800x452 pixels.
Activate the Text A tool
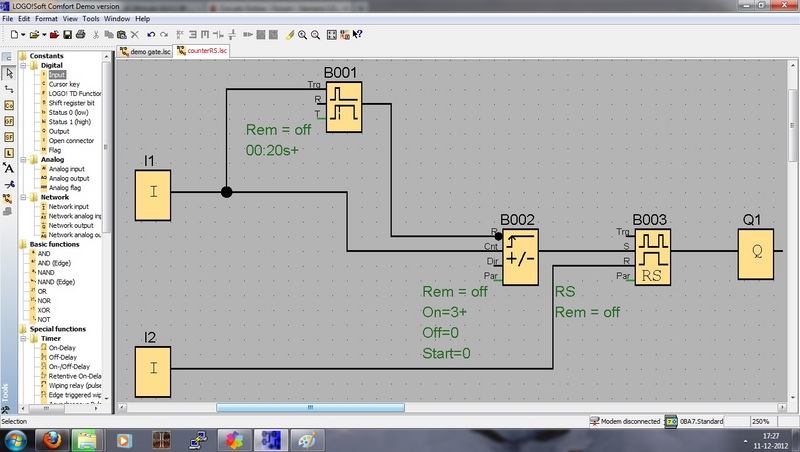9,168
